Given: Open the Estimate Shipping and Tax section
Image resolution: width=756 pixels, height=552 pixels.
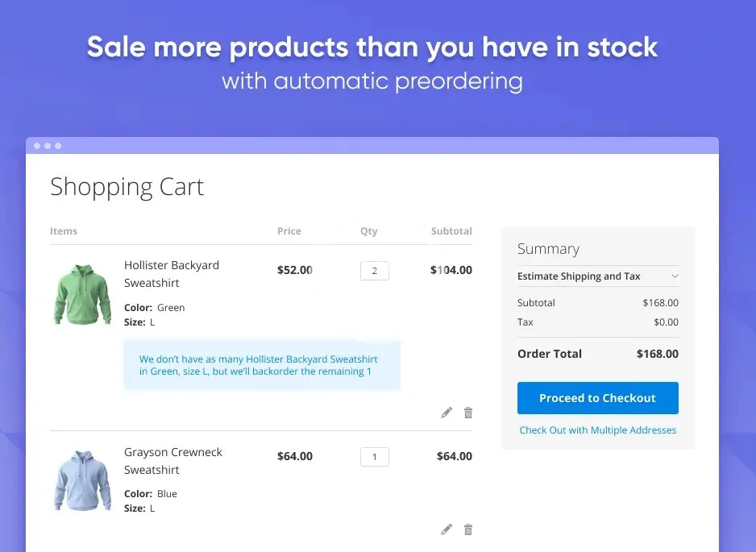Looking at the screenshot, I should click(x=579, y=276).
